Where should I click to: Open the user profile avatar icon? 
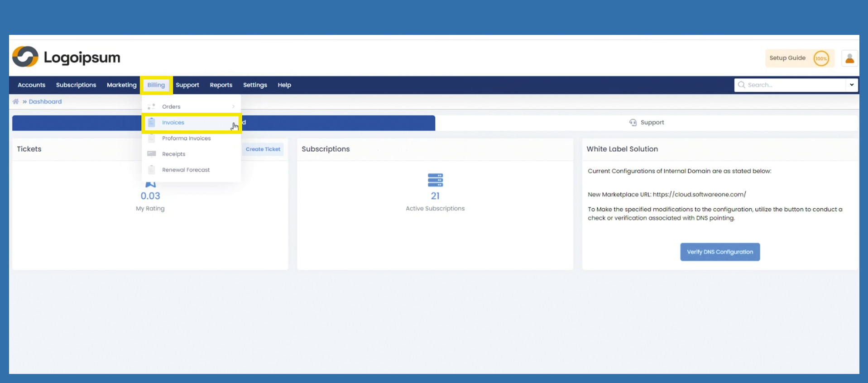(849, 58)
